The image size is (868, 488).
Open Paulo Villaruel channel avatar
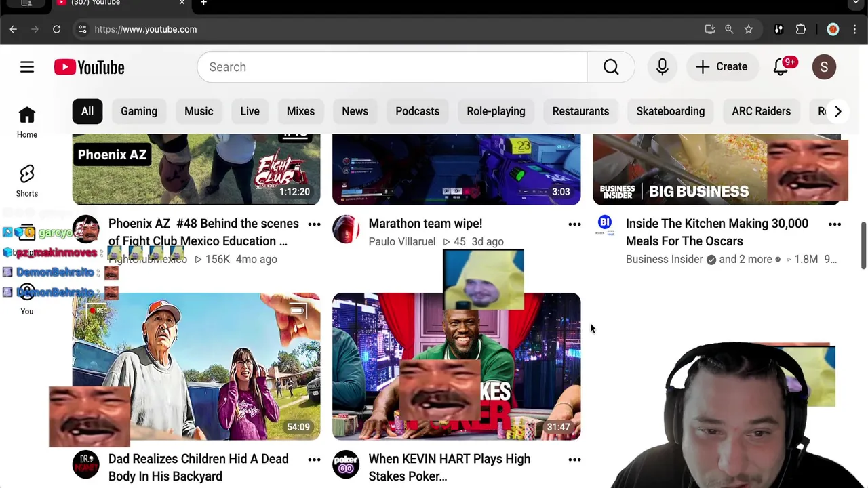pos(346,229)
